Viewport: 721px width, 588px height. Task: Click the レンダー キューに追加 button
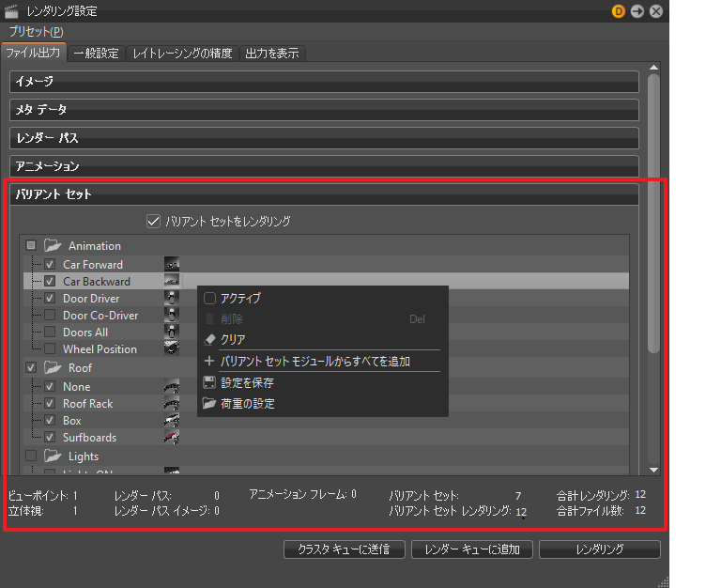tap(472, 549)
